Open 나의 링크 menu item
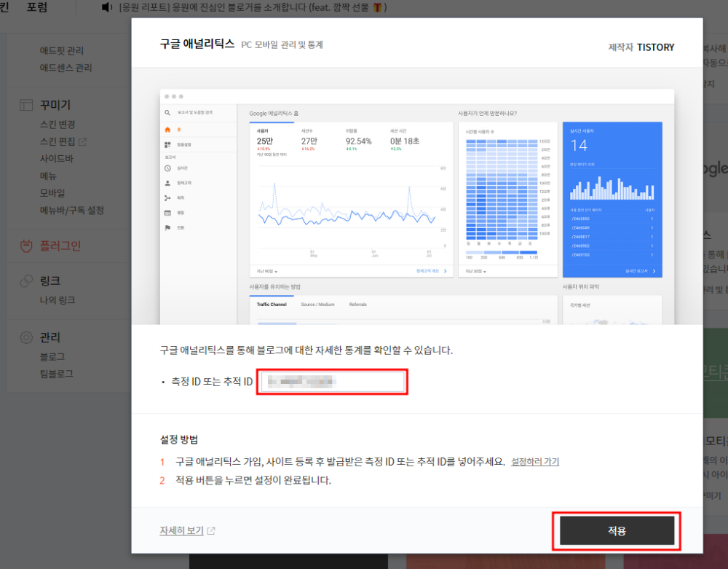 58,300
